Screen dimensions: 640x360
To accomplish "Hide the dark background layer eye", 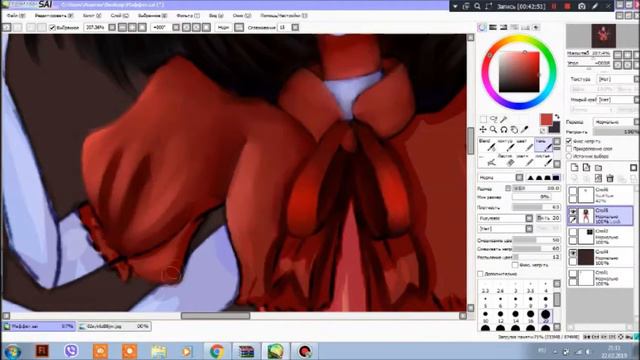I will point(573,253).
